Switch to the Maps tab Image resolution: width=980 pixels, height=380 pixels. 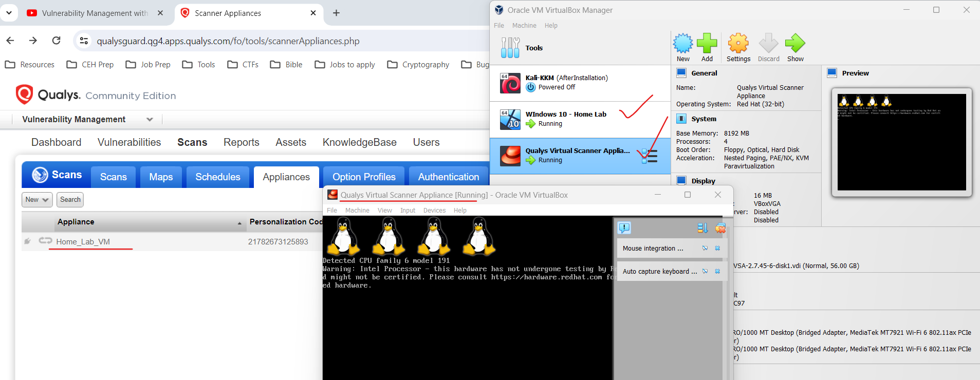(x=161, y=177)
